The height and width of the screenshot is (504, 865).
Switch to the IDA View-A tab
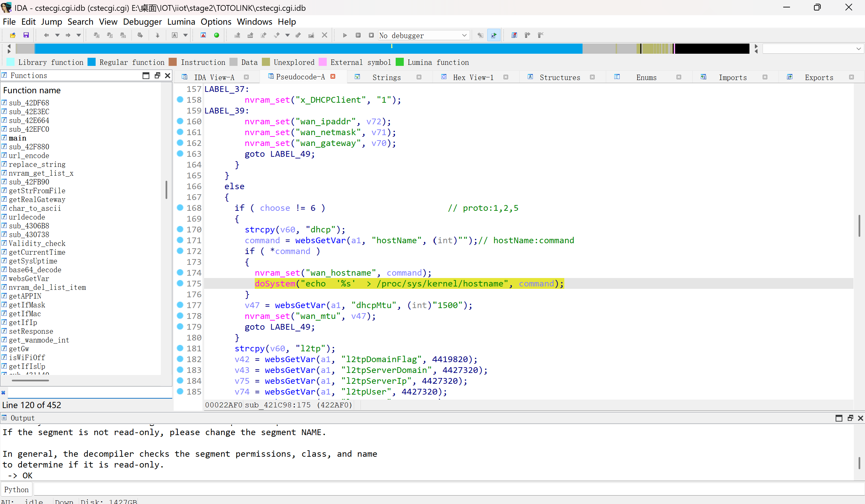click(214, 78)
